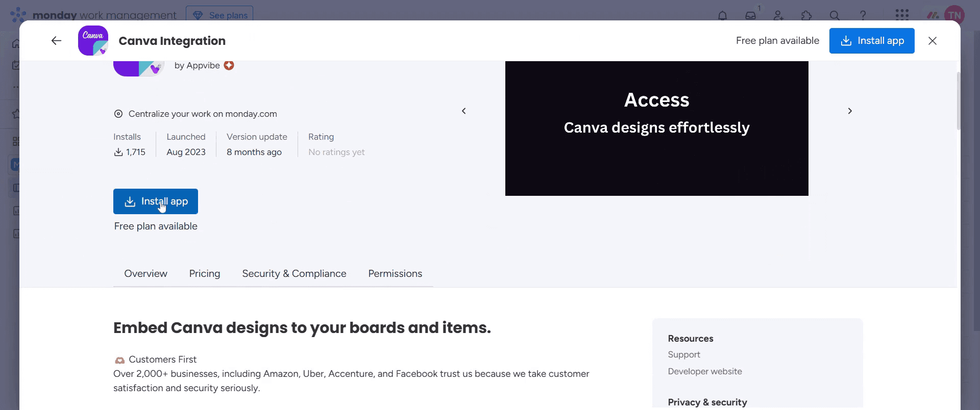Click the top-right Install app button

click(872, 41)
